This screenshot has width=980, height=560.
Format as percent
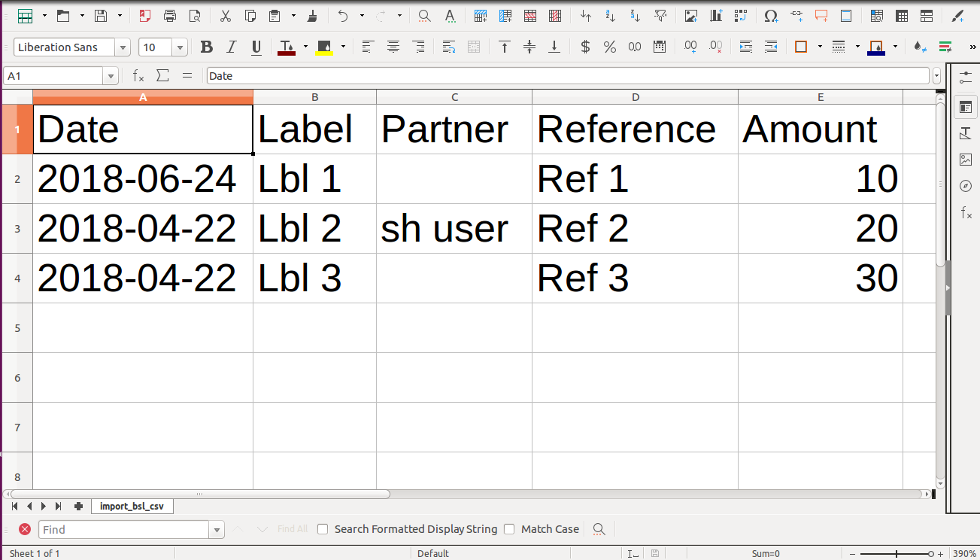pyautogui.click(x=610, y=47)
